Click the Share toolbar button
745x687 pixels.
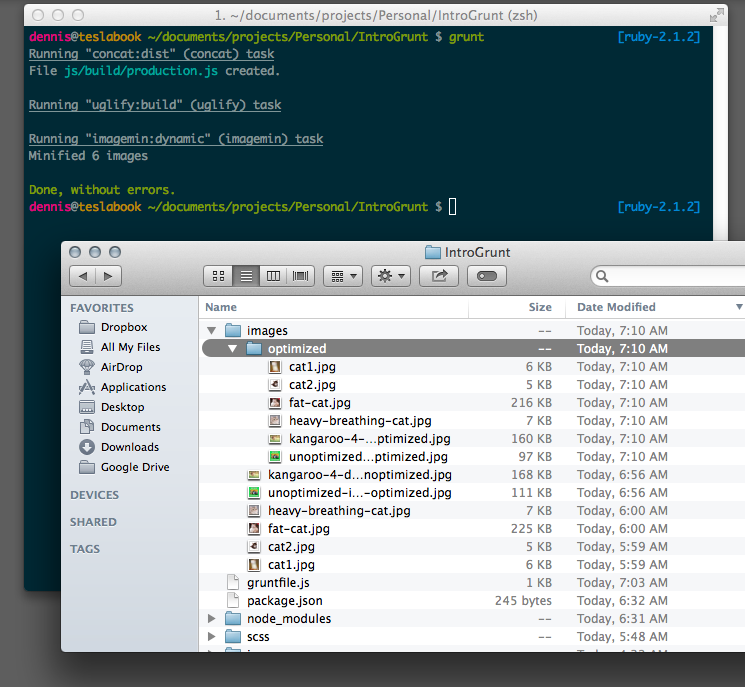coord(439,276)
